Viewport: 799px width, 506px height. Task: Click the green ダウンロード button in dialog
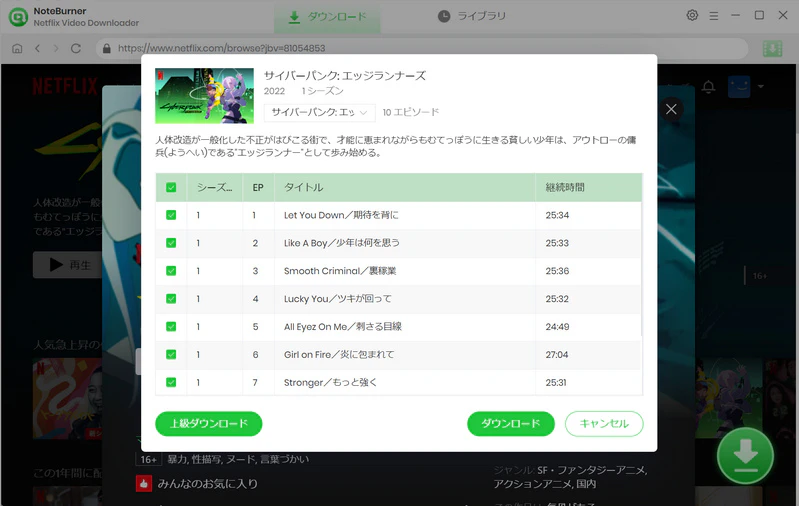point(511,423)
